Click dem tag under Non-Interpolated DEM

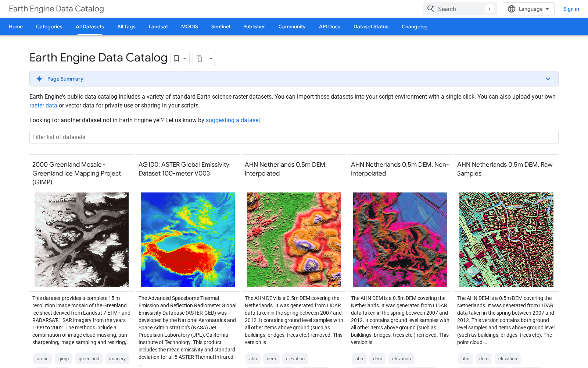pos(378,359)
